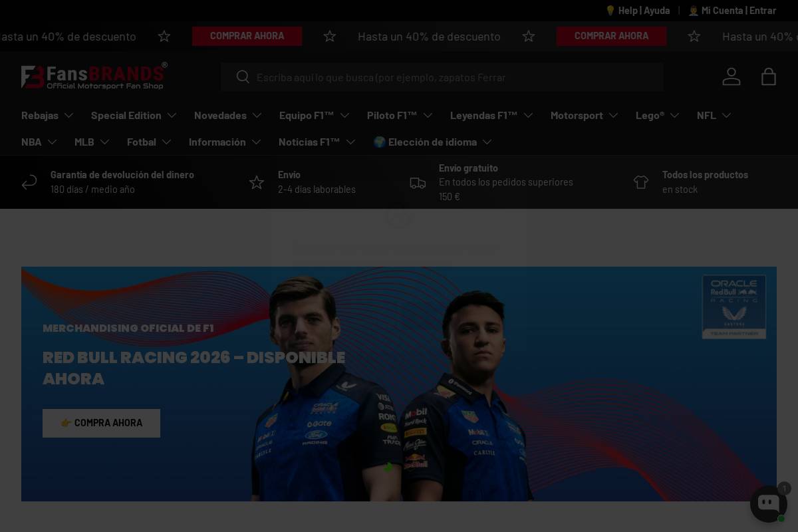Click the FansBRANDS logo

coord(94,76)
